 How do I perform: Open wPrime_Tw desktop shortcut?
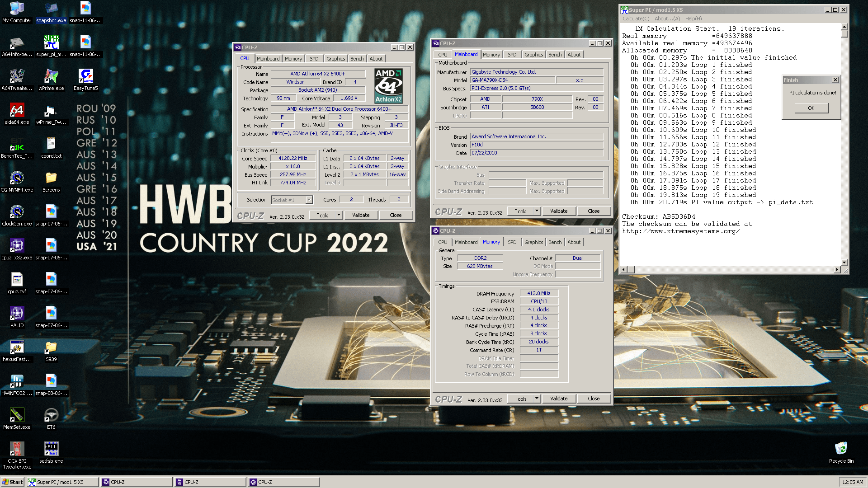pyautogui.click(x=51, y=114)
